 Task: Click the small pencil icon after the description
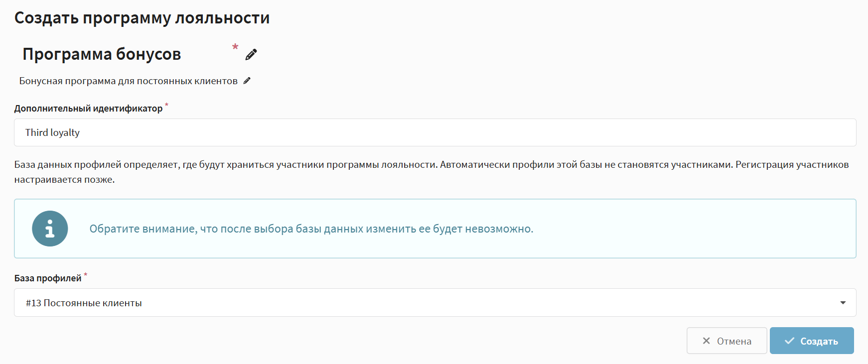pos(247,81)
